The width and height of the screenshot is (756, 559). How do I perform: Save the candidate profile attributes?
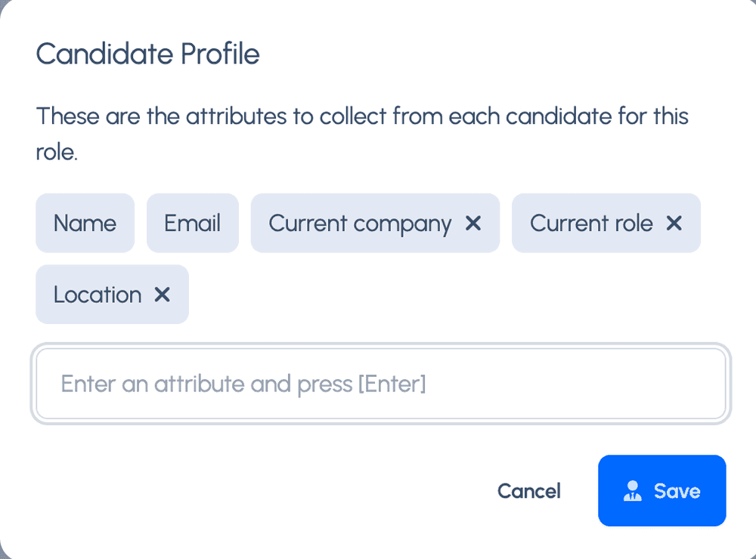point(662,491)
